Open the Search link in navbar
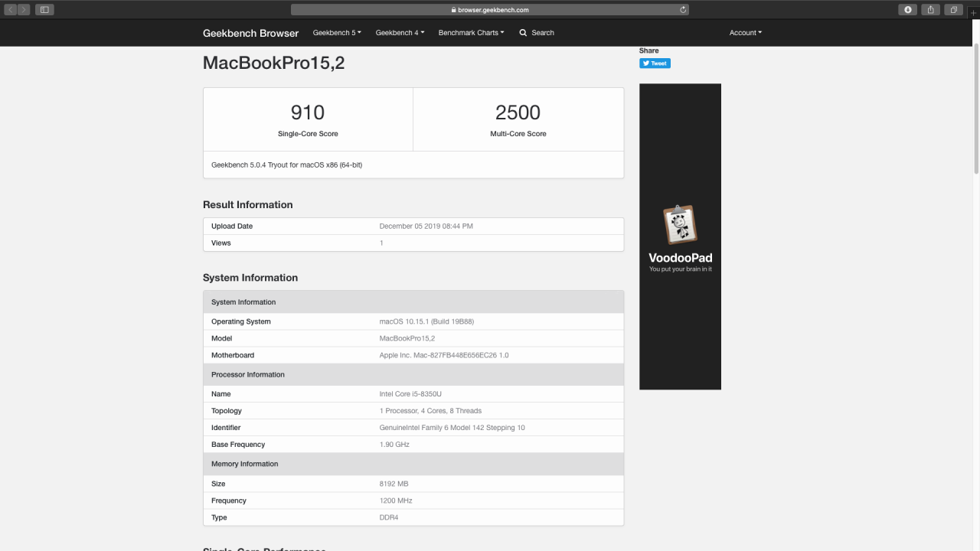This screenshot has width=980, height=551. click(x=537, y=33)
